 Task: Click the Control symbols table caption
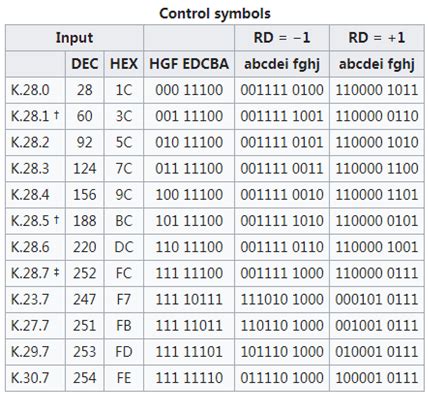215,13
